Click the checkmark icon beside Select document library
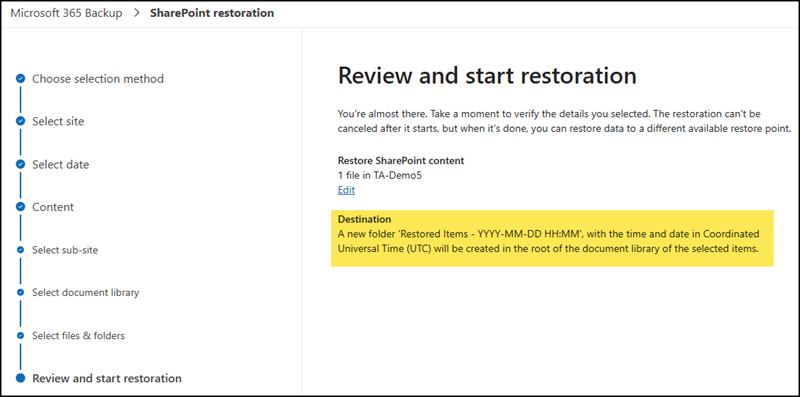 [x=20, y=292]
